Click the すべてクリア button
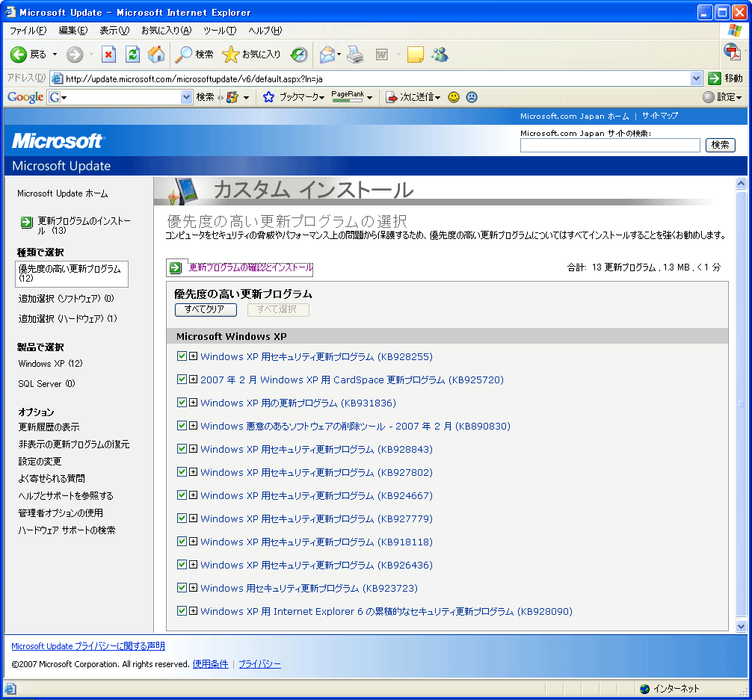 206,310
